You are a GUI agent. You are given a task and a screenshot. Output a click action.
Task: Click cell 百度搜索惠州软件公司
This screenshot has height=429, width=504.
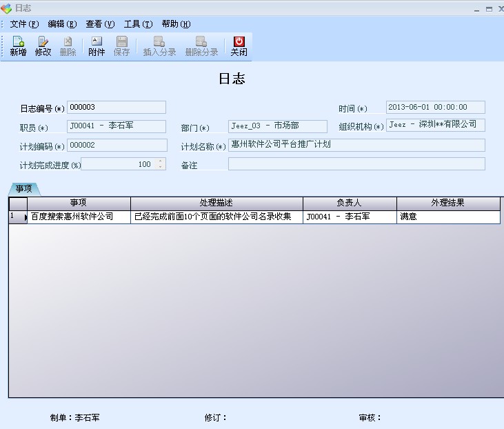79,217
